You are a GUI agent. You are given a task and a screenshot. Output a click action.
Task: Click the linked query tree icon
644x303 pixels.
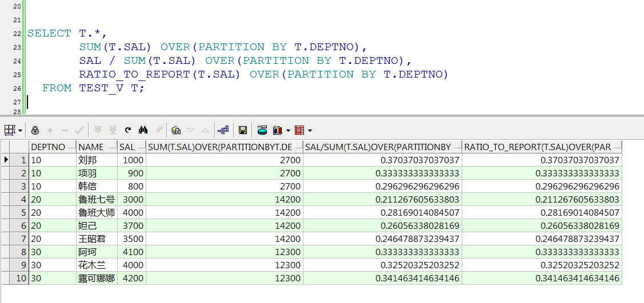223,130
